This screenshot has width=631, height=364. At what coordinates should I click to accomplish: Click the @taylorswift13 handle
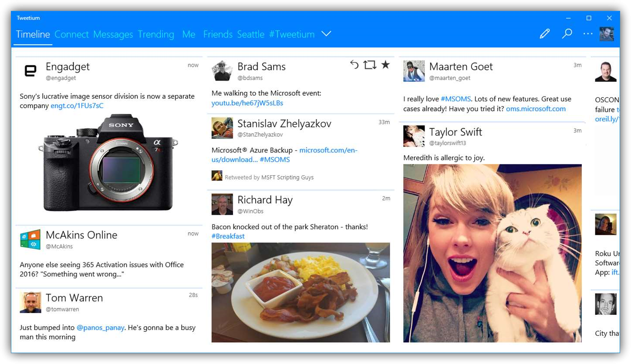click(x=448, y=143)
